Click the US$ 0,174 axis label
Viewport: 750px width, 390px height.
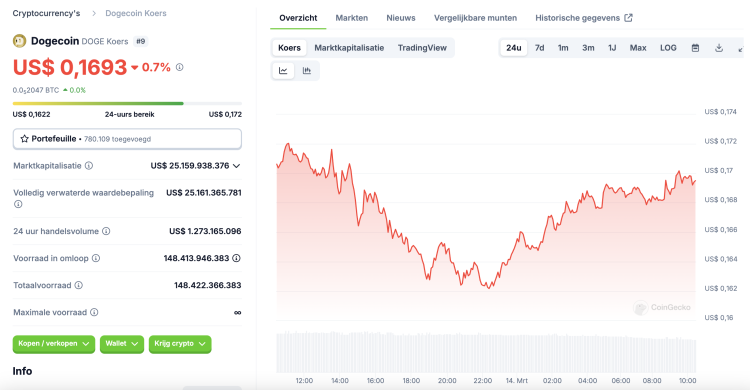tap(720, 111)
